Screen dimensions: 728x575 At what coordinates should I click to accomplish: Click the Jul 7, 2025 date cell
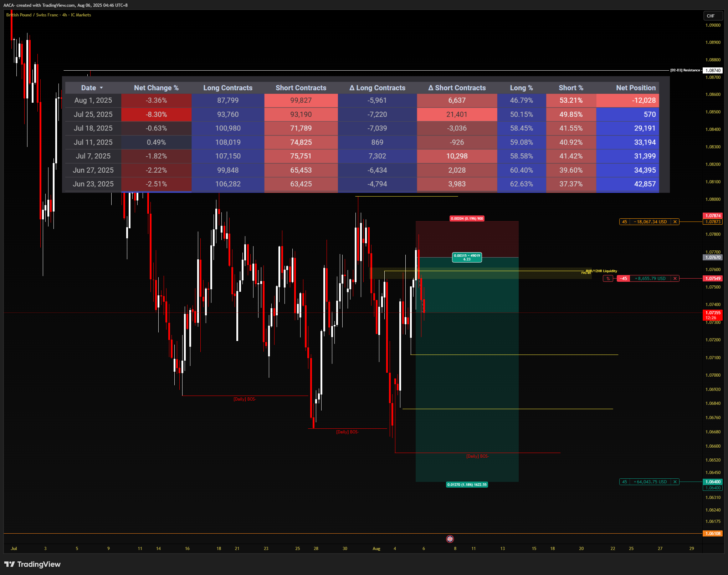point(93,156)
